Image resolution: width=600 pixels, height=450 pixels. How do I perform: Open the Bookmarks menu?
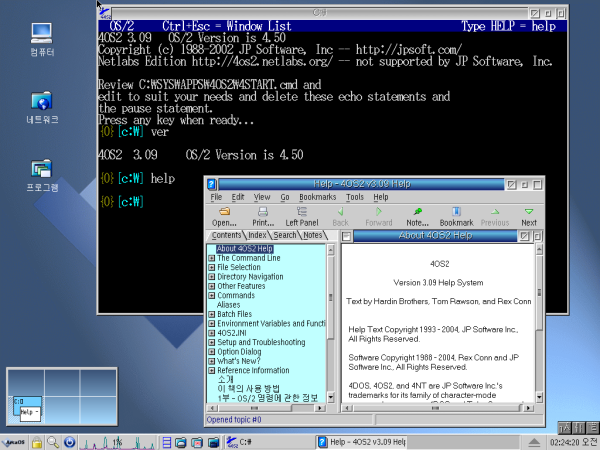[x=317, y=197]
